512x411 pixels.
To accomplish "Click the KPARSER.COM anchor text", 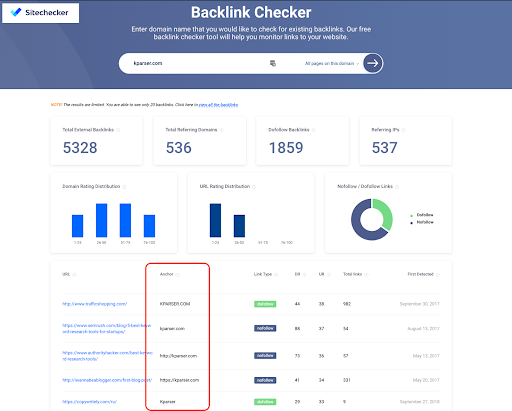I will 175,304.
